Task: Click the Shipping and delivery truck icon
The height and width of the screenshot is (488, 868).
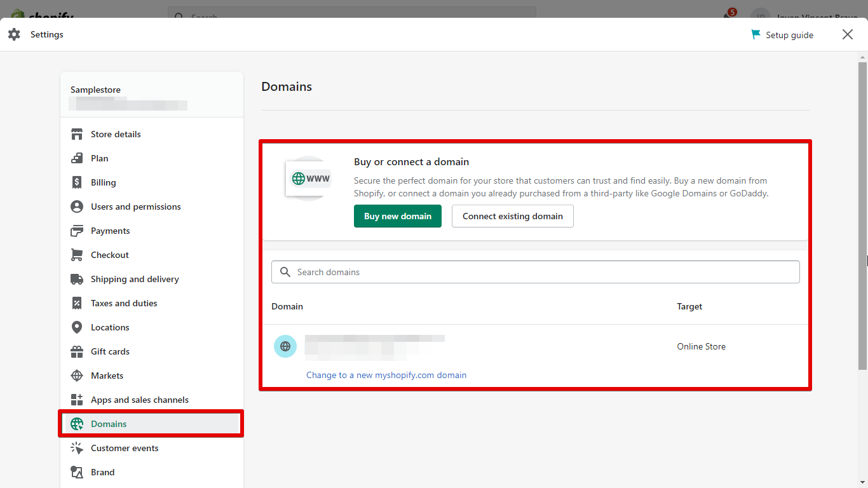Action: (77, 279)
